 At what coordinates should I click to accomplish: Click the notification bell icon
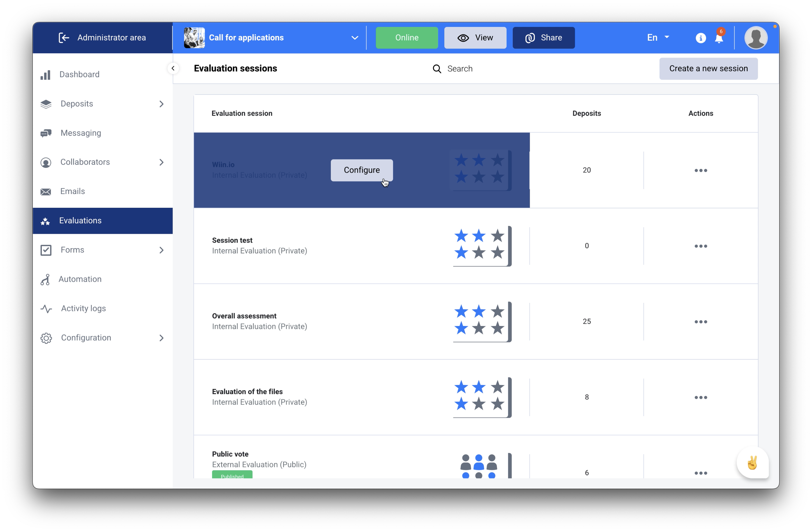click(x=719, y=38)
